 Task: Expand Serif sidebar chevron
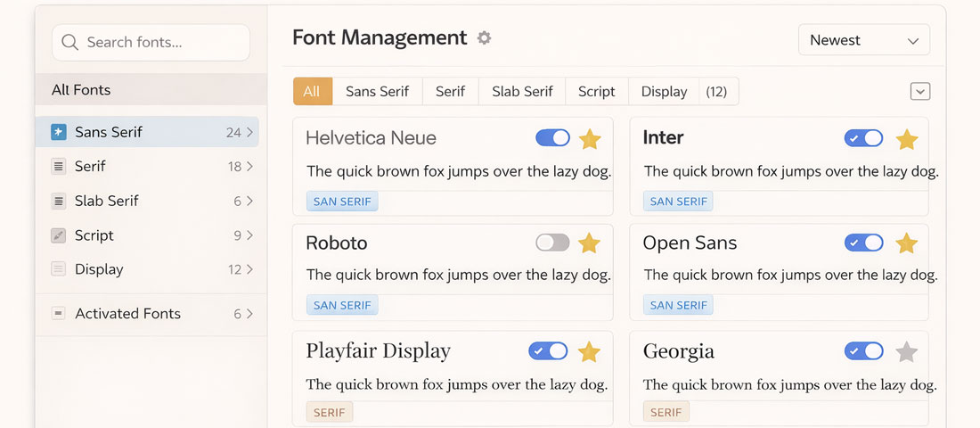[x=250, y=167]
